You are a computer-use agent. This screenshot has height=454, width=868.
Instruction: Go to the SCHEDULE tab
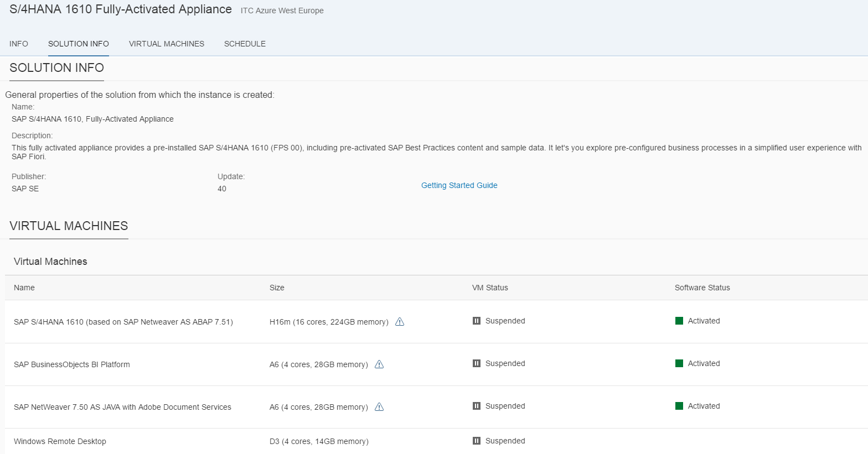tap(245, 44)
